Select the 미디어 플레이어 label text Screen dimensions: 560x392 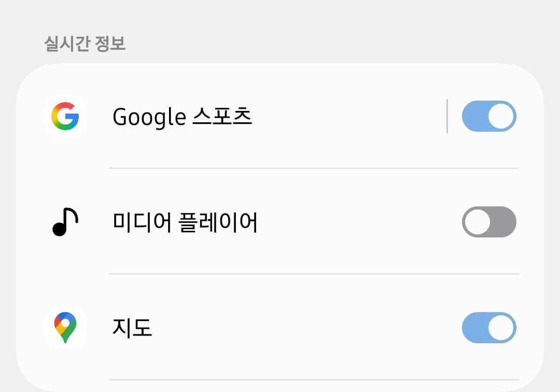coord(185,223)
